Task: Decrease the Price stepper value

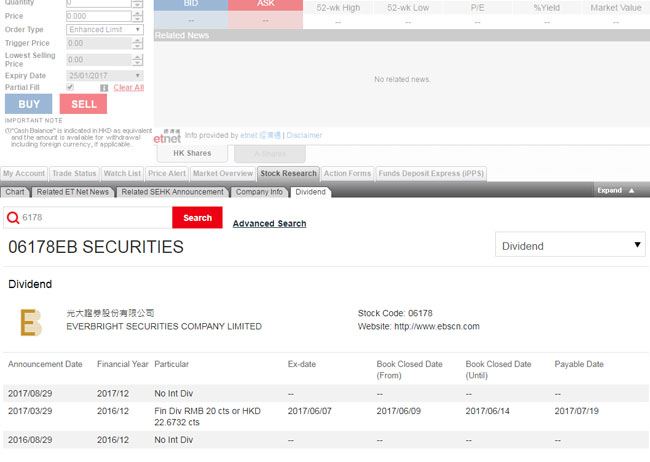Action: [x=137, y=19]
